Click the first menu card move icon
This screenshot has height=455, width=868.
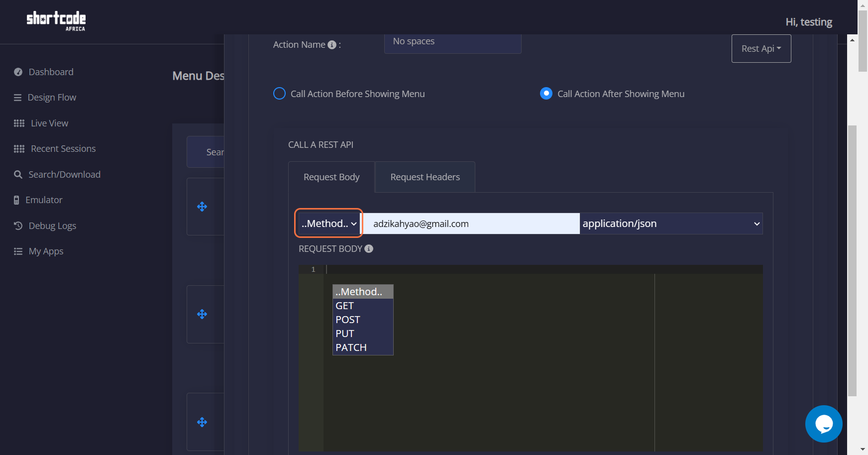pos(202,207)
